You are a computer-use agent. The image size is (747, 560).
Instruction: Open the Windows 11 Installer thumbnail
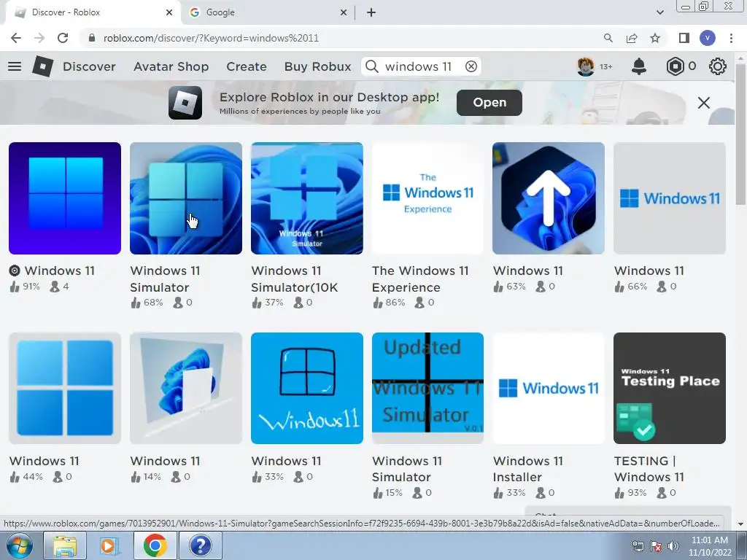[549, 388]
